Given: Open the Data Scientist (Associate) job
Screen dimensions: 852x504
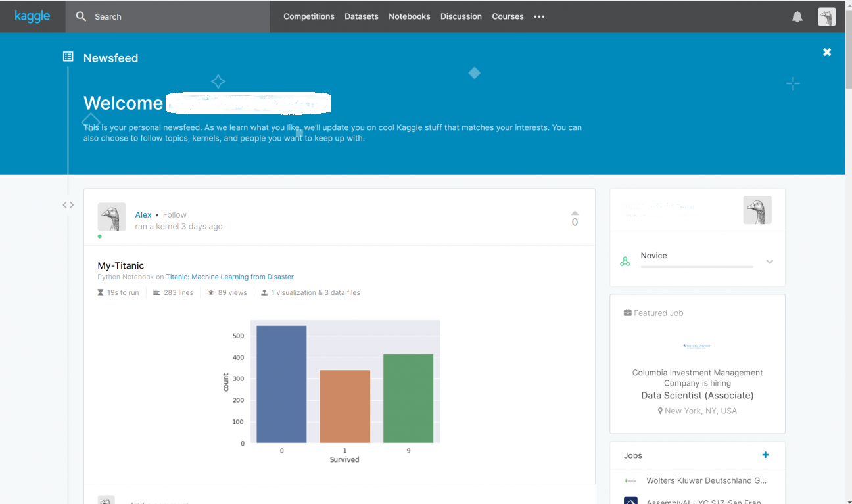Looking at the screenshot, I should (x=698, y=395).
